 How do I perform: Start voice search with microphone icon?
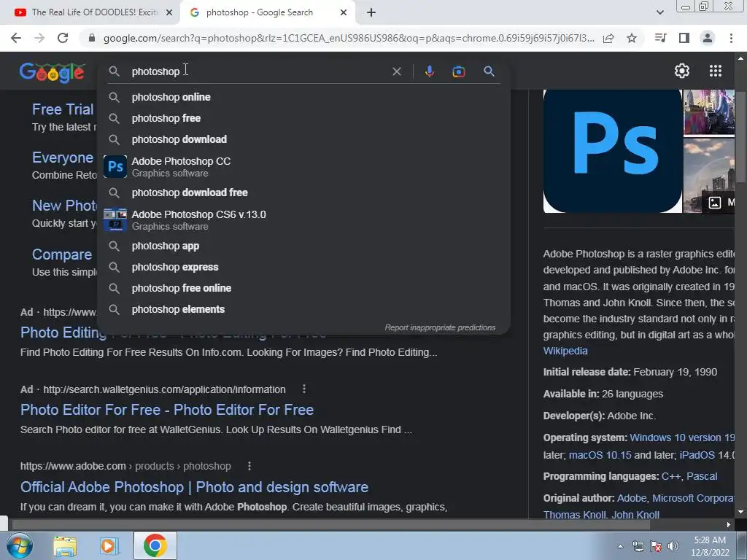429,71
